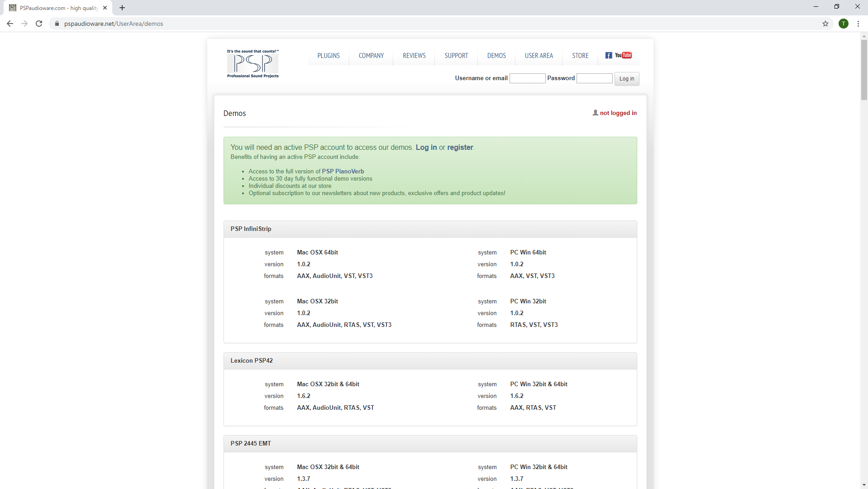Open Chrome three-dot menu
This screenshot has width=868, height=489.
(x=858, y=24)
